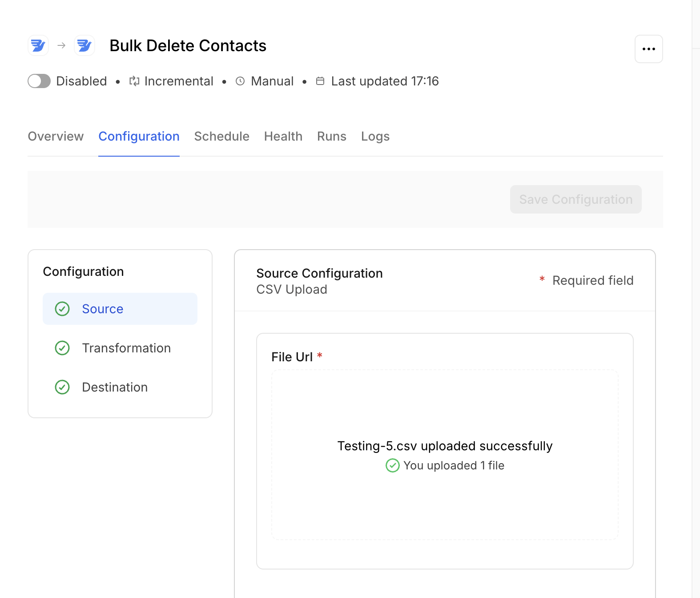This screenshot has height=598, width=700.
Task: Click the Last updated calendar icon
Action: [320, 81]
